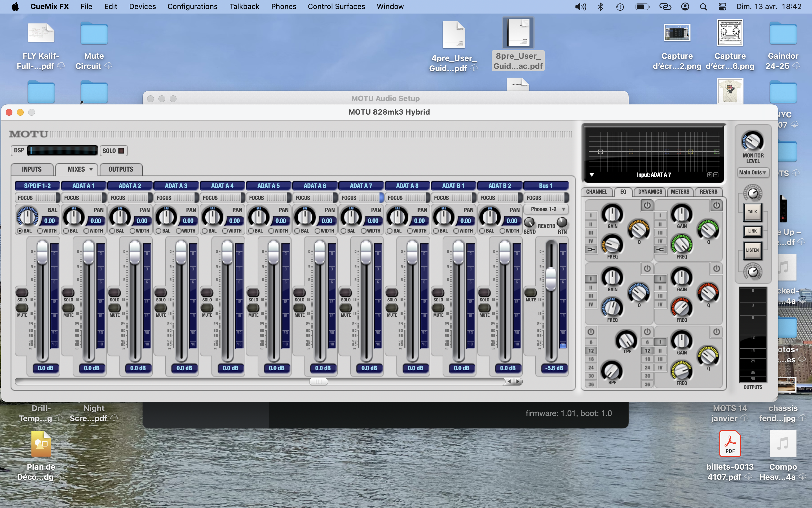Select WIDTH mode on S/PDIF 1-2
The image size is (812, 508).
pyautogui.click(x=40, y=231)
